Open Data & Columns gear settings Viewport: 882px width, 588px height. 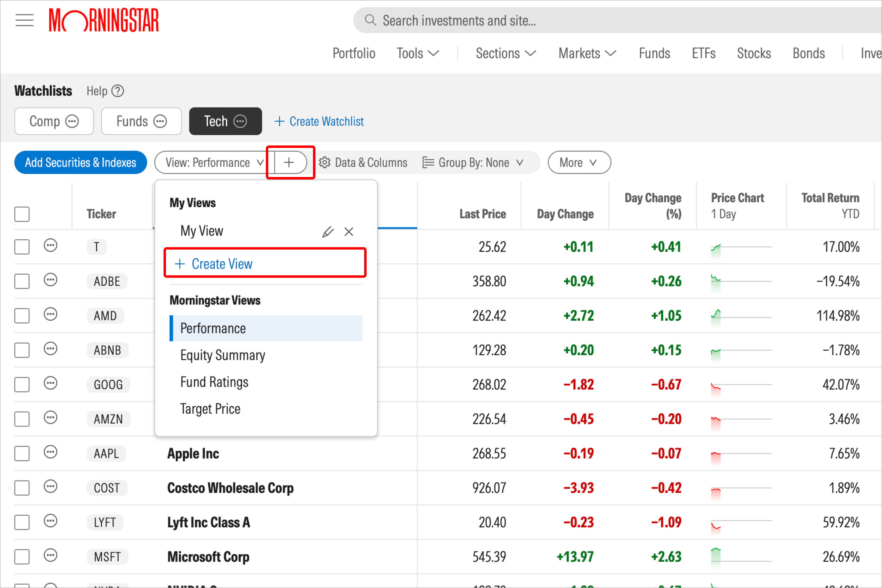324,163
